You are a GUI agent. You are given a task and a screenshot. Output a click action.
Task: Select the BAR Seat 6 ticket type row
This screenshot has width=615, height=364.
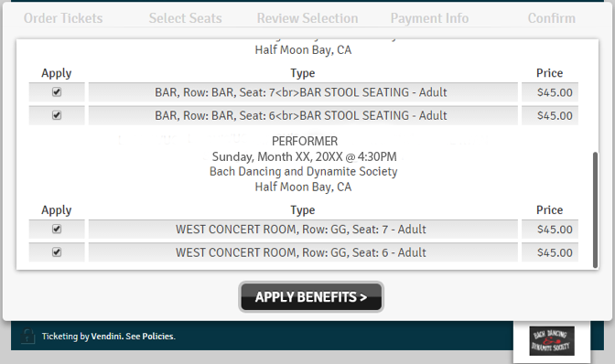(x=303, y=115)
